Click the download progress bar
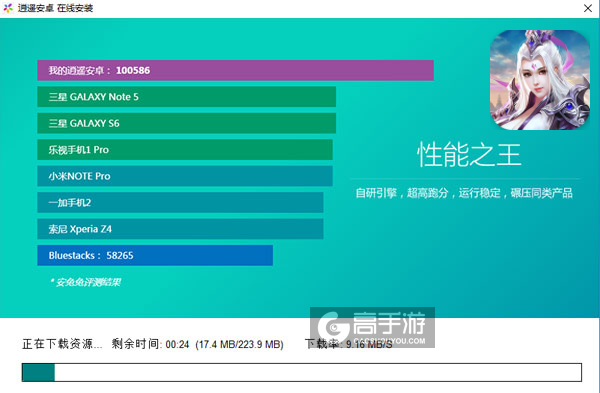The height and width of the screenshot is (393, 600). pyautogui.click(x=302, y=372)
